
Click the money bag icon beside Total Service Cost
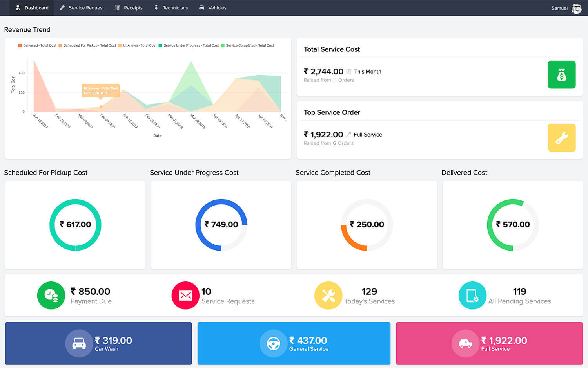(x=561, y=74)
